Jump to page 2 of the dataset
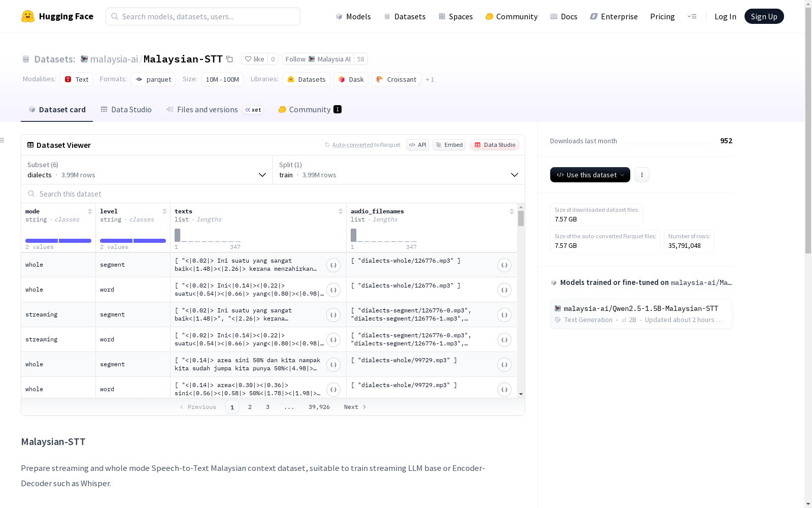Viewport: 812px width, 508px height. [x=250, y=407]
